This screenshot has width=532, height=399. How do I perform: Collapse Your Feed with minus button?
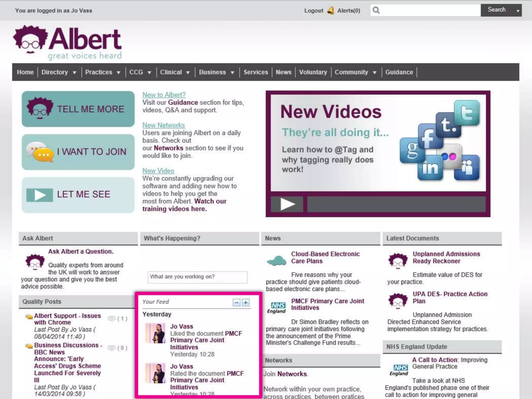point(236,302)
